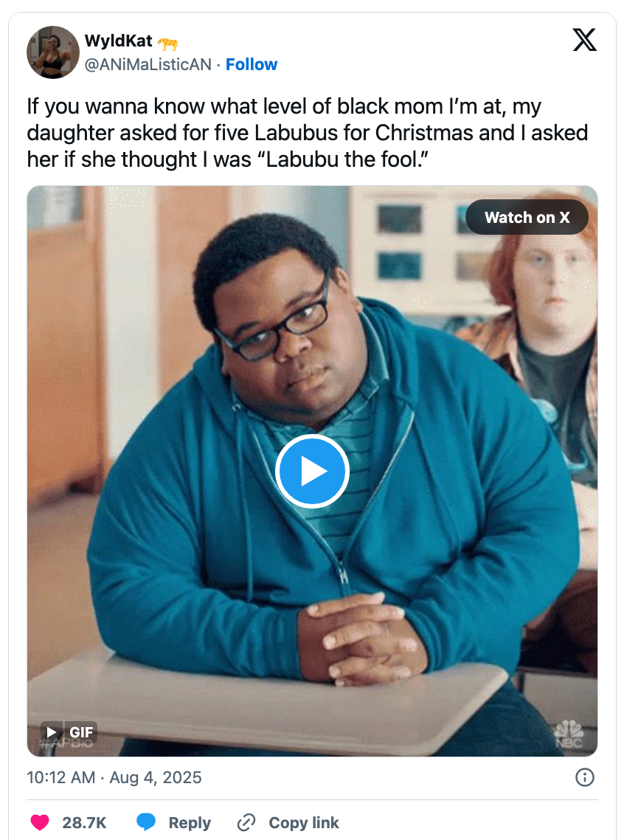Click the small play icon beside GIF
This screenshot has width=627, height=840.
tap(52, 731)
